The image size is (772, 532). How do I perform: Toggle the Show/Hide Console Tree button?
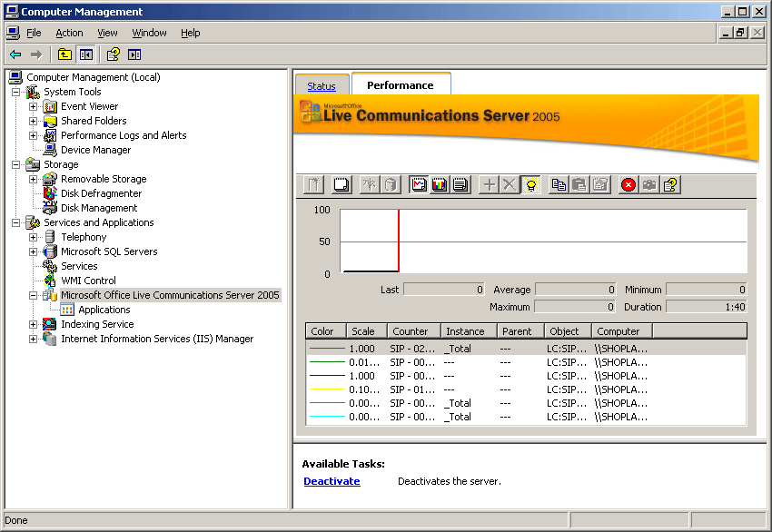[85, 54]
